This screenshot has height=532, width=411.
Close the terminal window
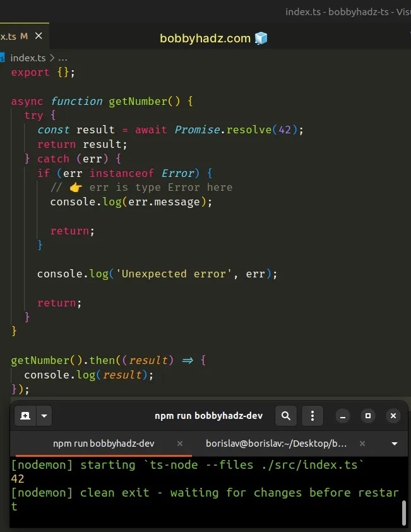coord(393,416)
